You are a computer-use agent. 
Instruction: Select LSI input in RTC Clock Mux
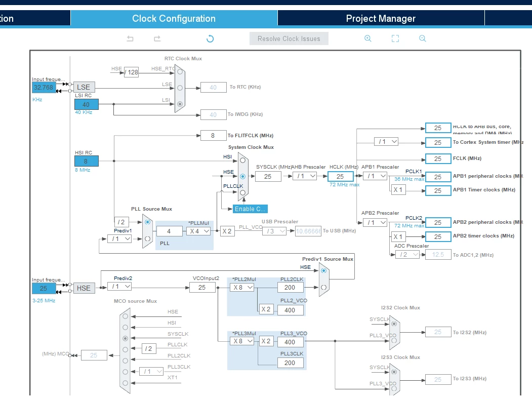tap(180, 104)
